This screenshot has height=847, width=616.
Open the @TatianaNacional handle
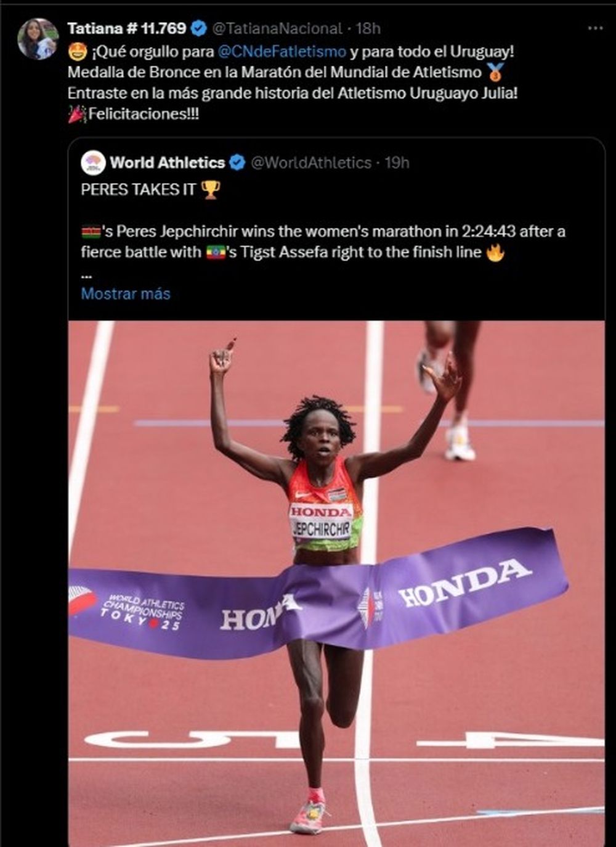click(277, 28)
